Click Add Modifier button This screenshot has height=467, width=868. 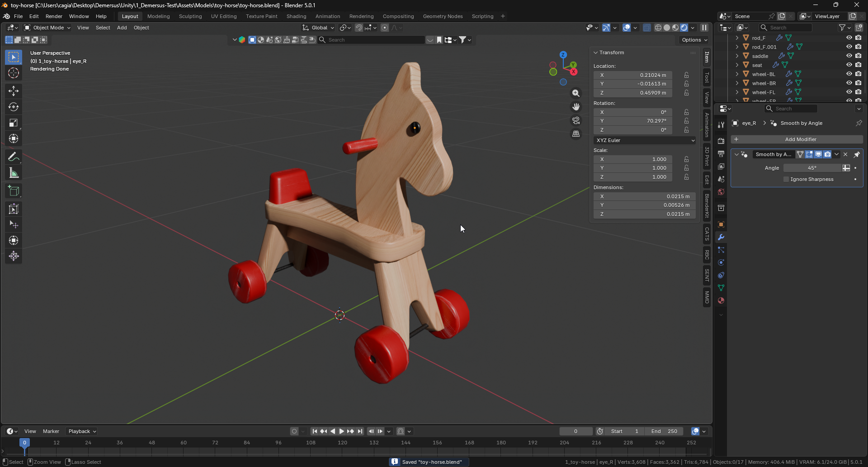click(797, 139)
